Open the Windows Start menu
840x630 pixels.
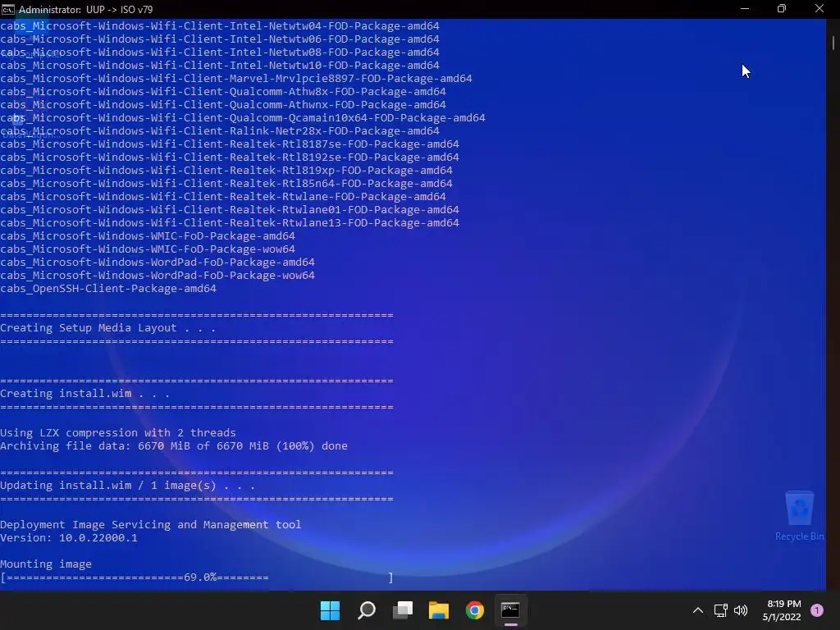click(x=330, y=610)
